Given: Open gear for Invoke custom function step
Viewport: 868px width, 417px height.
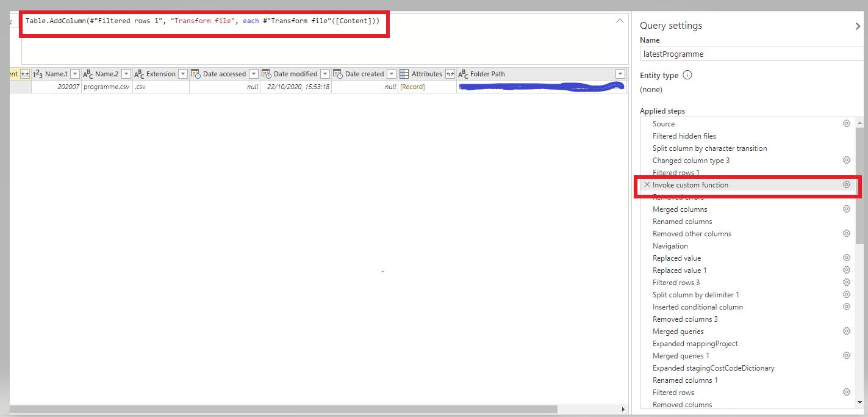Looking at the screenshot, I should click(x=847, y=184).
